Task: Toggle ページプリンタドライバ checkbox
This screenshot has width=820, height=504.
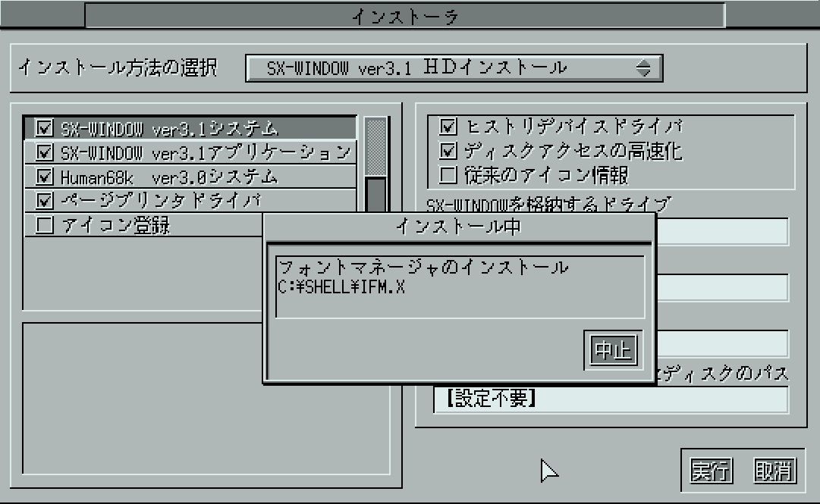Action: tap(45, 201)
